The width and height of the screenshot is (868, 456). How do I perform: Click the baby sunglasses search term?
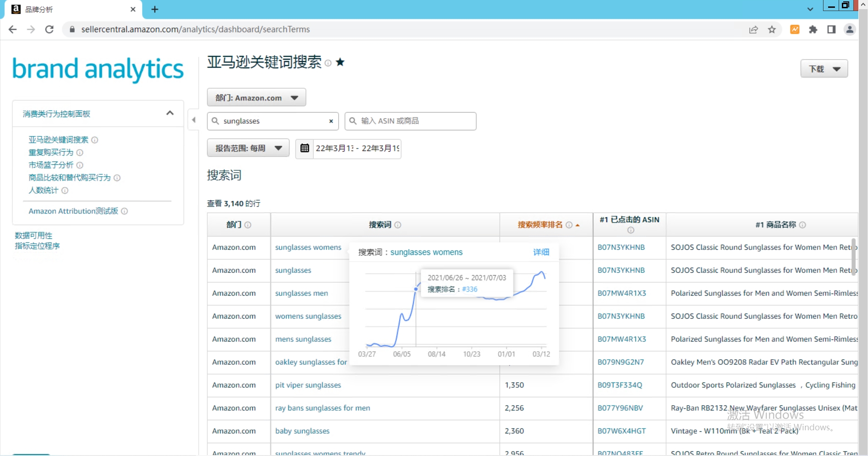pyautogui.click(x=302, y=431)
